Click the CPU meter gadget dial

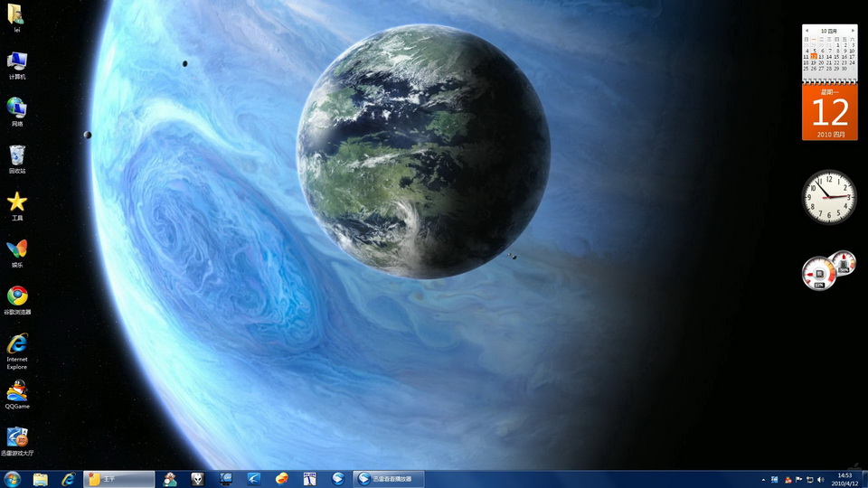click(818, 274)
